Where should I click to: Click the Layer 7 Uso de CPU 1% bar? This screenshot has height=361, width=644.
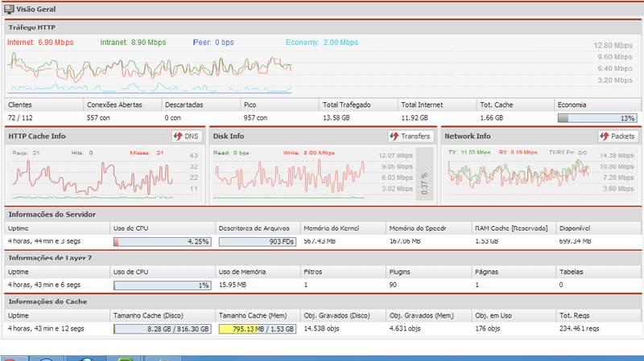tap(163, 285)
